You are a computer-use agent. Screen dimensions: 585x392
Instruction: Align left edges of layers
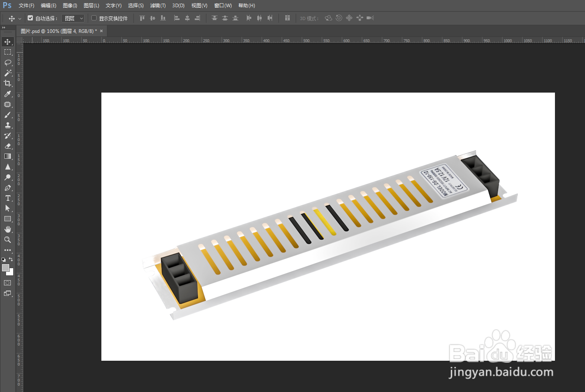tap(177, 18)
